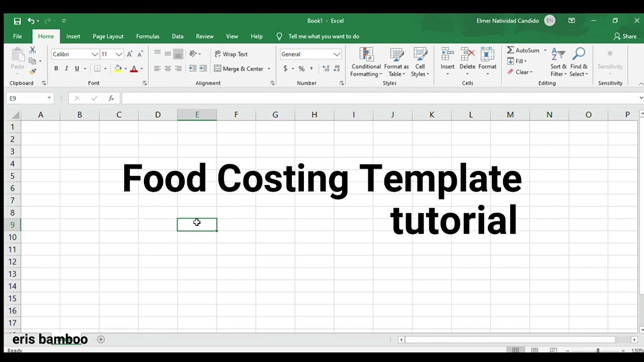Apply the yellow Fill Color
Screen dimensions: 644x362
[x=118, y=68]
